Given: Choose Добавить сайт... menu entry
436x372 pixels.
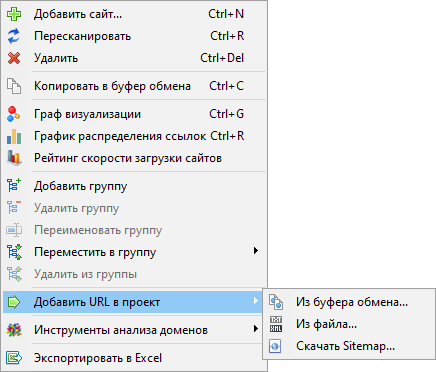Looking at the screenshot, I should tap(133, 14).
